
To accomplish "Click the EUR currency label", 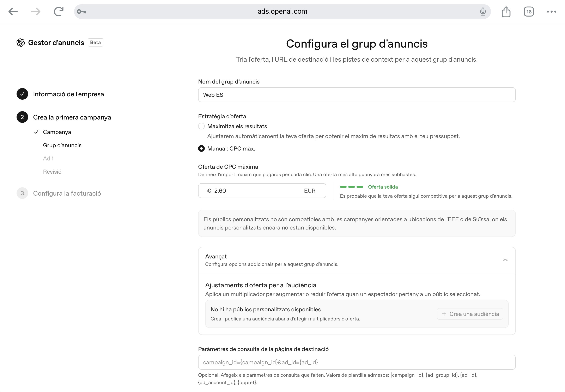I will coord(310,191).
